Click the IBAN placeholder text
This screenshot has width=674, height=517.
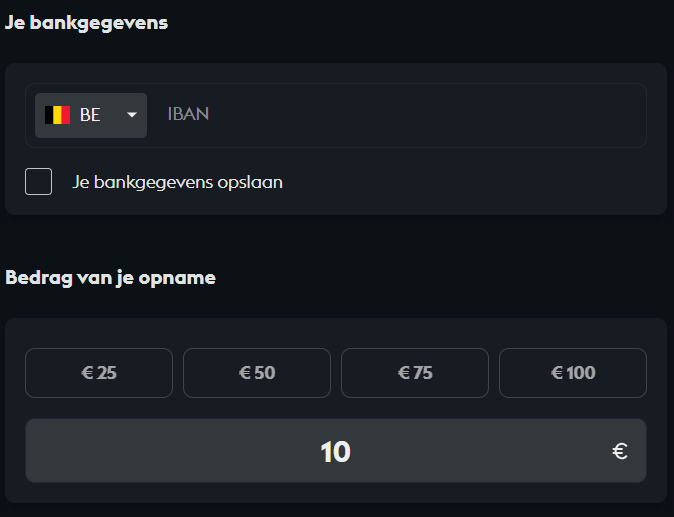click(188, 114)
